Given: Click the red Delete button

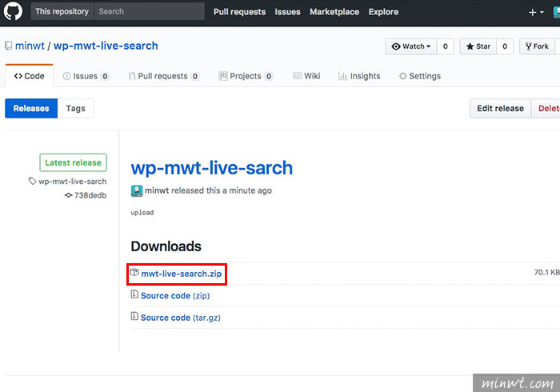Looking at the screenshot, I should click(x=546, y=108).
